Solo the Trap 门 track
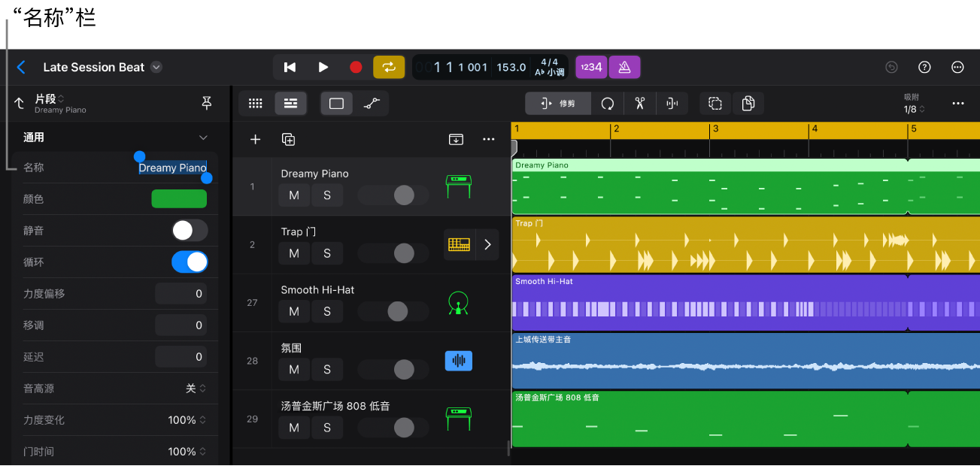980x466 pixels. [327, 253]
